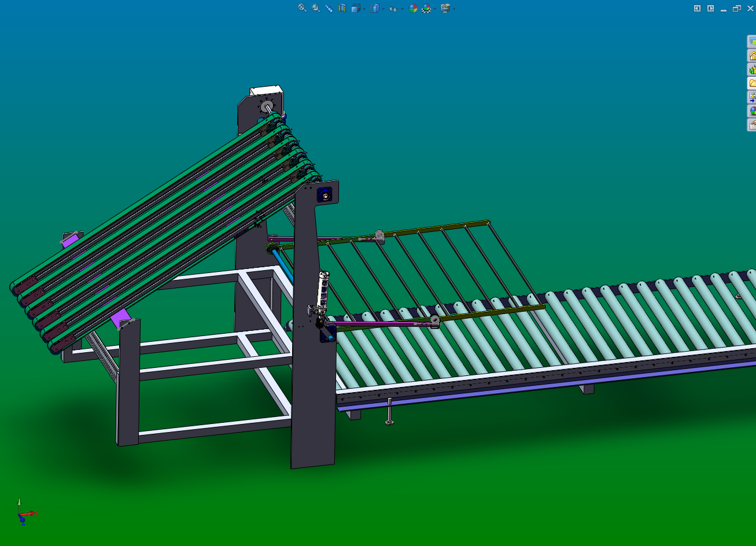This screenshot has height=546, width=756.
Task: Open the Design Library books tab
Action: tap(752, 69)
